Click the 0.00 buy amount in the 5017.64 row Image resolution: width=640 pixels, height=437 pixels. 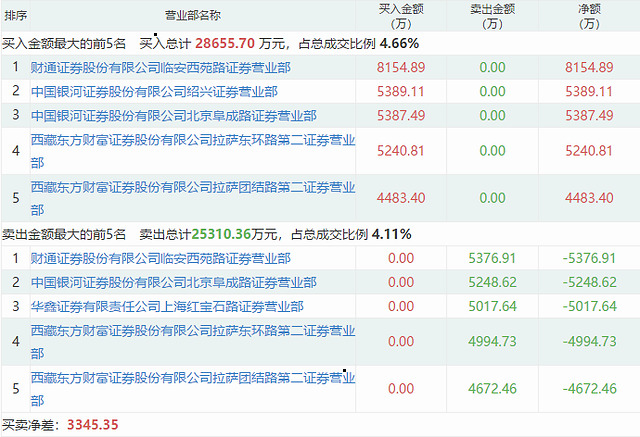[401, 306]
